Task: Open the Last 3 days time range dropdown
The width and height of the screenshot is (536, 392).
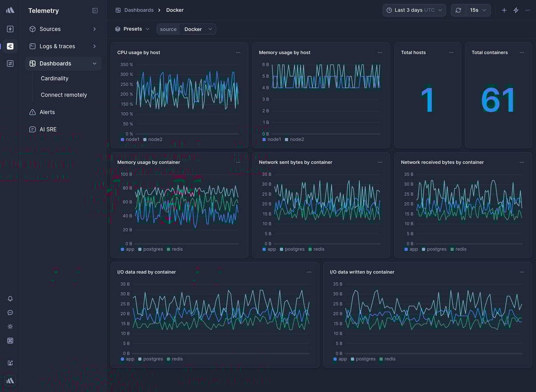Action: tap(414, 10)
